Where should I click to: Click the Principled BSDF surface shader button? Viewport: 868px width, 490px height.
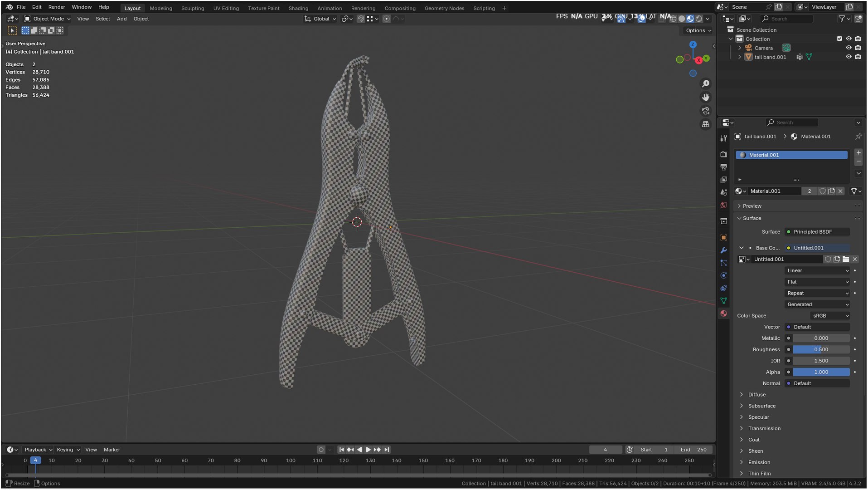[x=817, y=232]
